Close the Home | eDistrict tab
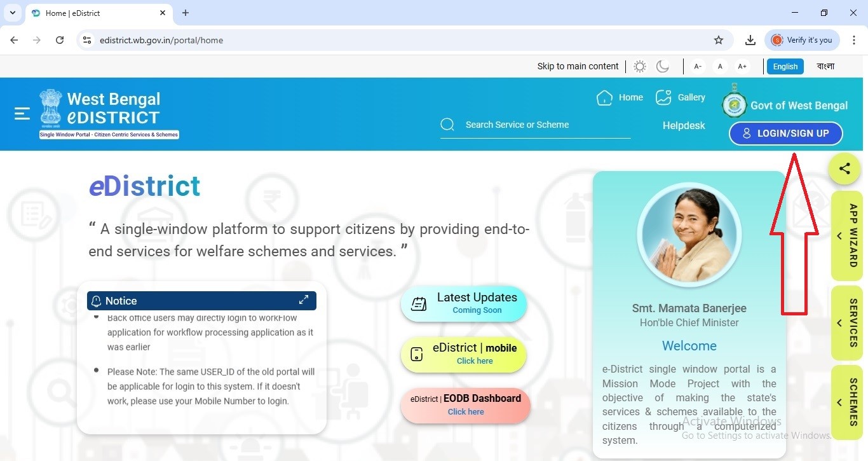Screen dimensions: 868x461 coord(163,13)
